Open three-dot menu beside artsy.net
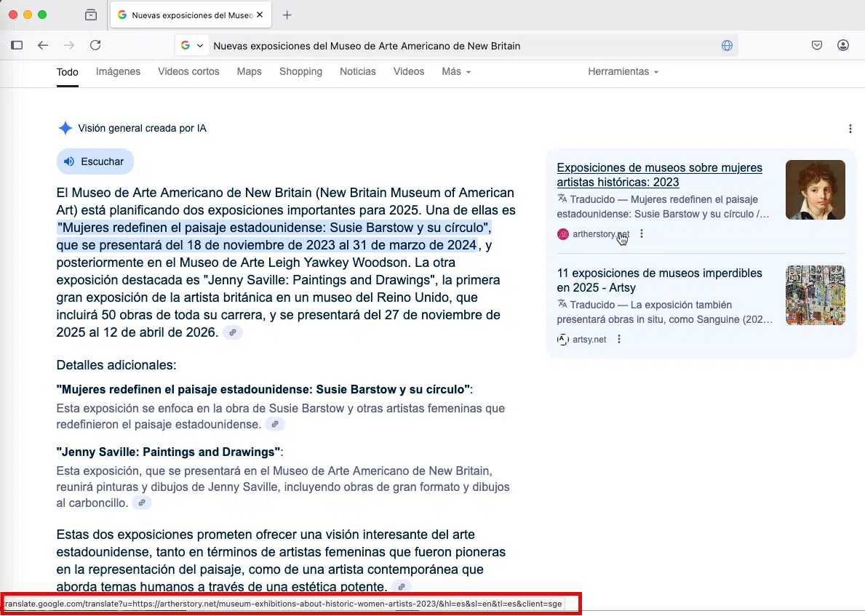 point(619,339)
